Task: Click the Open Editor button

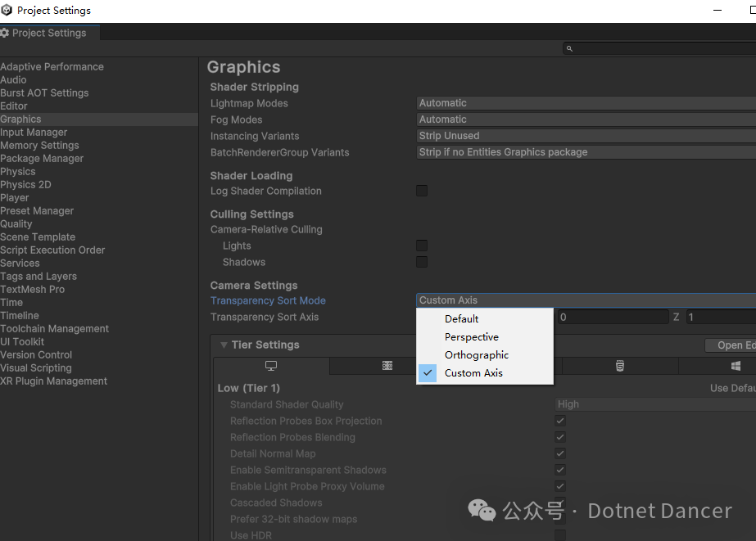Action: click(731, 345)
